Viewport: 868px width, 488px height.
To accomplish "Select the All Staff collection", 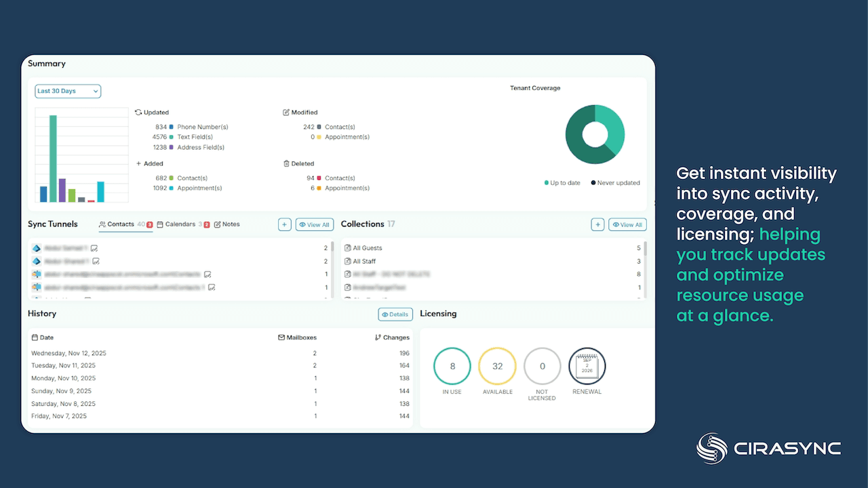I will tap(492, 261).
